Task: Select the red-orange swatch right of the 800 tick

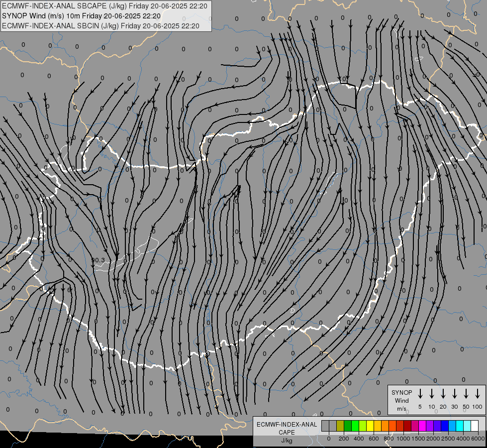Action: point(392,426)
